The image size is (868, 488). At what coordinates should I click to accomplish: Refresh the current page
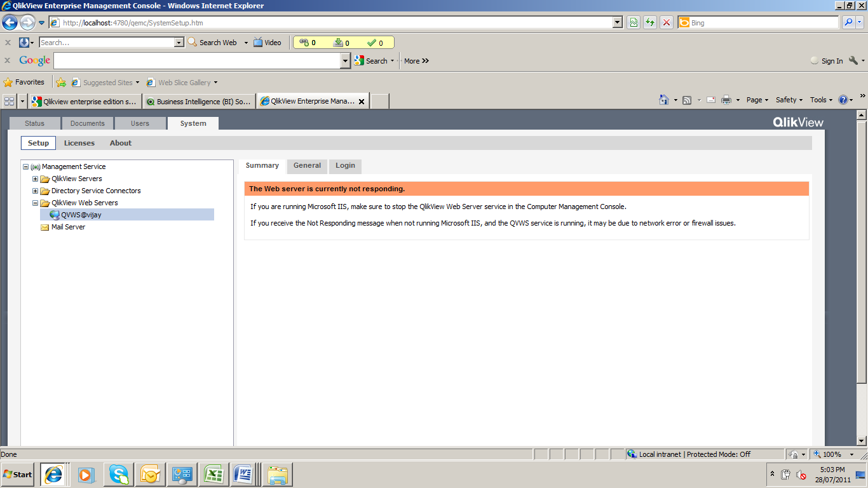coord(650,23)
